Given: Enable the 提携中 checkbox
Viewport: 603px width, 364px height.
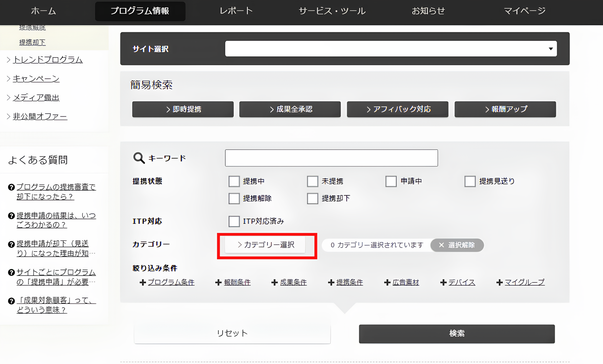Looking at the screenshot, I should tap(234, 181).
